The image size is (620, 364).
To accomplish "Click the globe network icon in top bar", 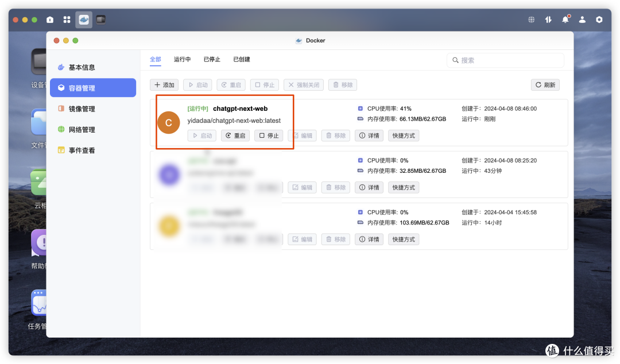I will (532, 20).
